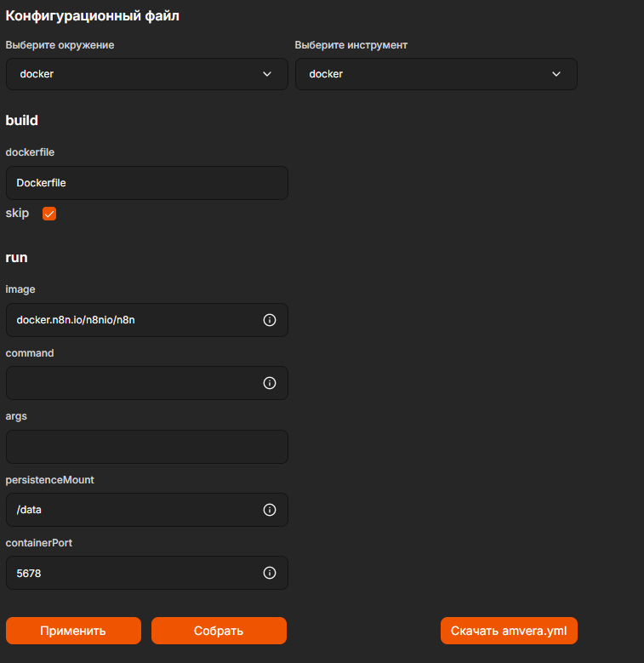Screen dimensions: 644x663
Task: Focus the dockerfile input field
Action: [147, 183]
